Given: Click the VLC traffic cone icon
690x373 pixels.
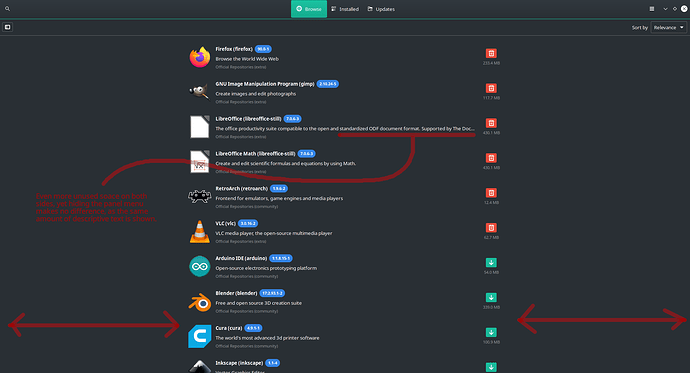Looking at the screenshot, I should [x=200, y=231].
